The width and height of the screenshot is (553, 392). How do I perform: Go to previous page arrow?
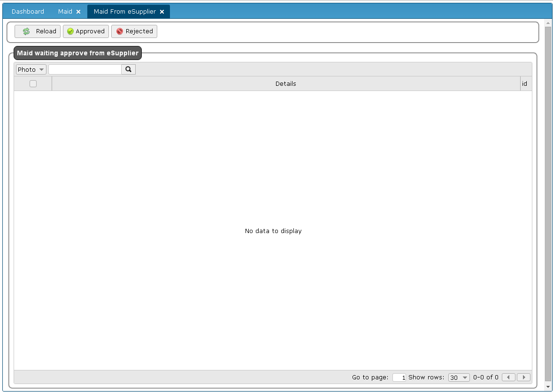(508, 377)
